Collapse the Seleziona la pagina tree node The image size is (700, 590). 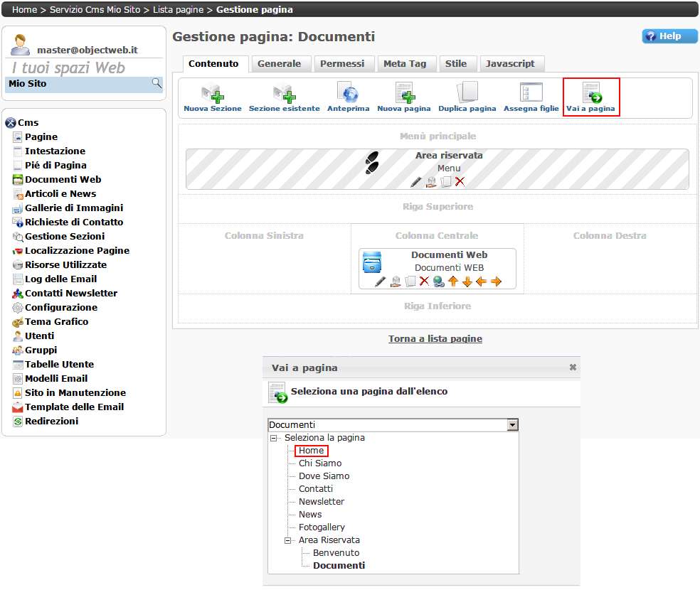[274, 438]
